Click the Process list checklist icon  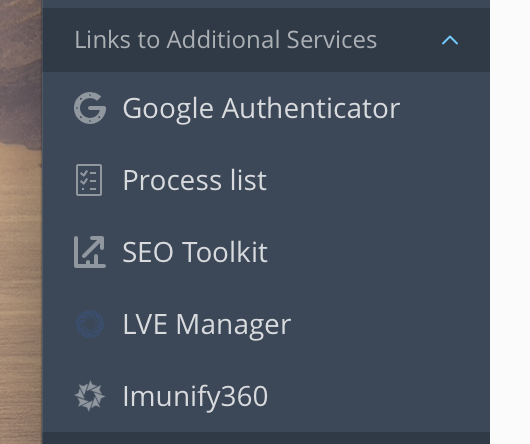coord(89,180)
